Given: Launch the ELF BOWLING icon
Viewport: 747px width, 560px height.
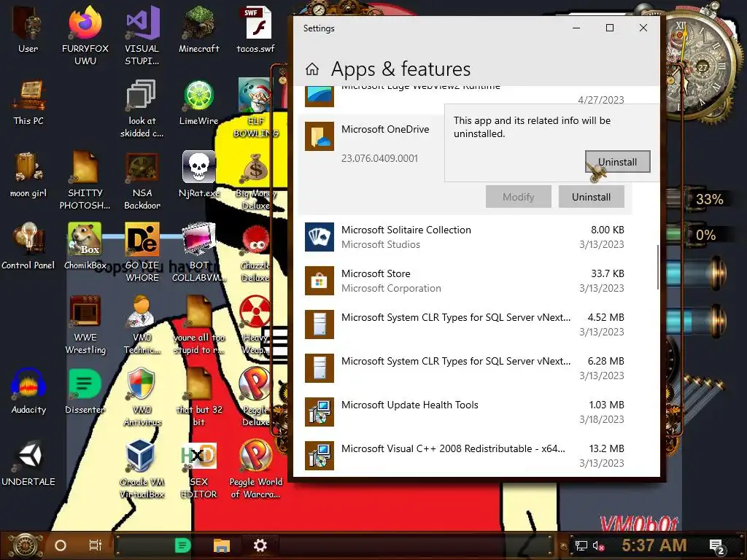Looking at the screenshot, I should point(256,109).
